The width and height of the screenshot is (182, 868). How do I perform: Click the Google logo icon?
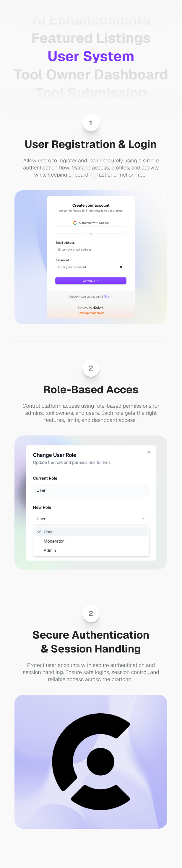75,223
